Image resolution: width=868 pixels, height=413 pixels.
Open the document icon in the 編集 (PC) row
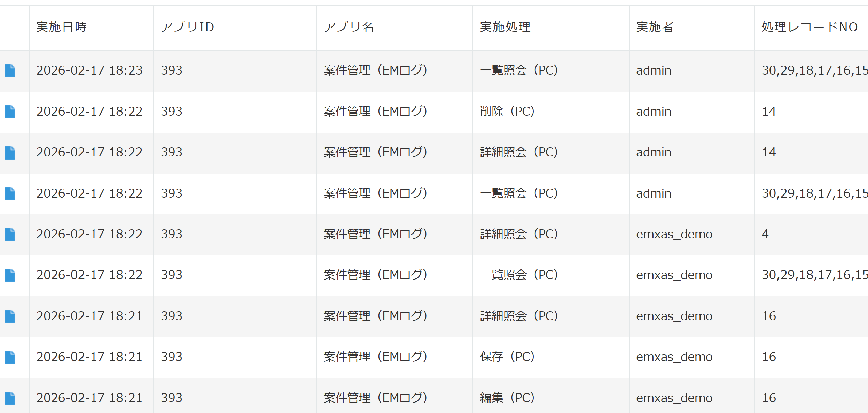point(9,398)
